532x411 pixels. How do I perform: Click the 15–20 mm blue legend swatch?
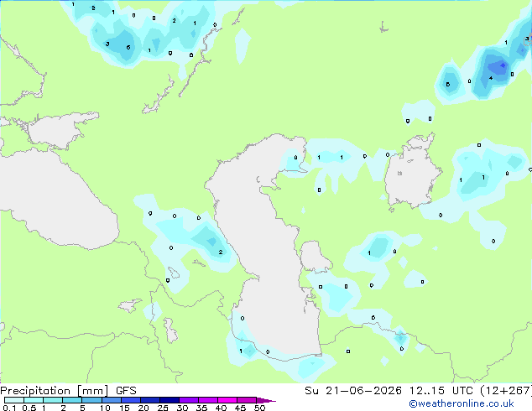click(131, 400)
